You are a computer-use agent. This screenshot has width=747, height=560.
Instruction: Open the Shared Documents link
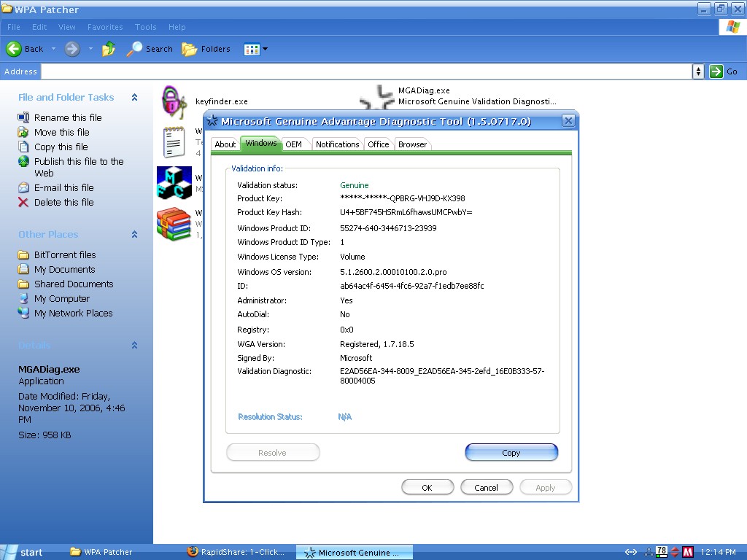[74, 284]
